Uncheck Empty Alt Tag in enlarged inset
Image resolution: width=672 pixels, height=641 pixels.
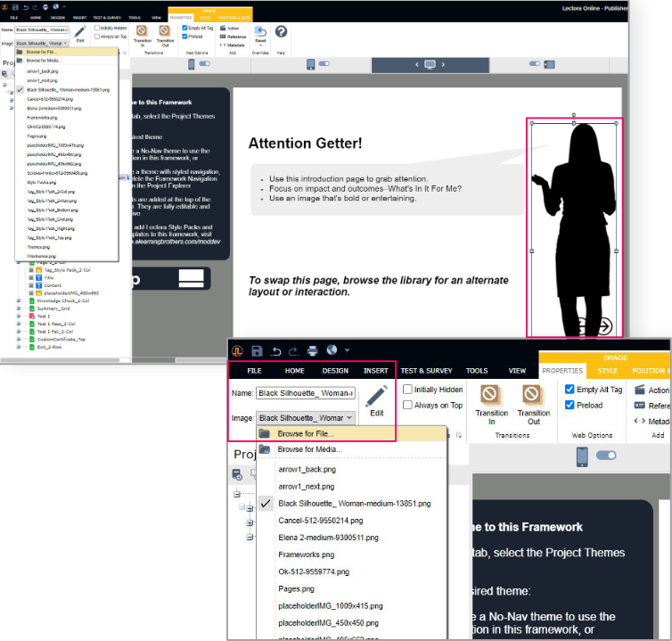pos(570,390)
